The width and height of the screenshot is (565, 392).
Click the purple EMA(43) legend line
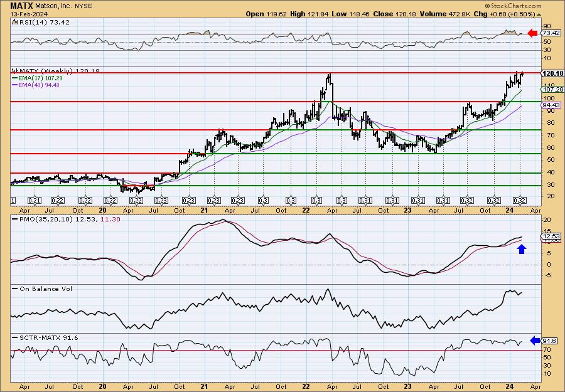tap(14, 85)
